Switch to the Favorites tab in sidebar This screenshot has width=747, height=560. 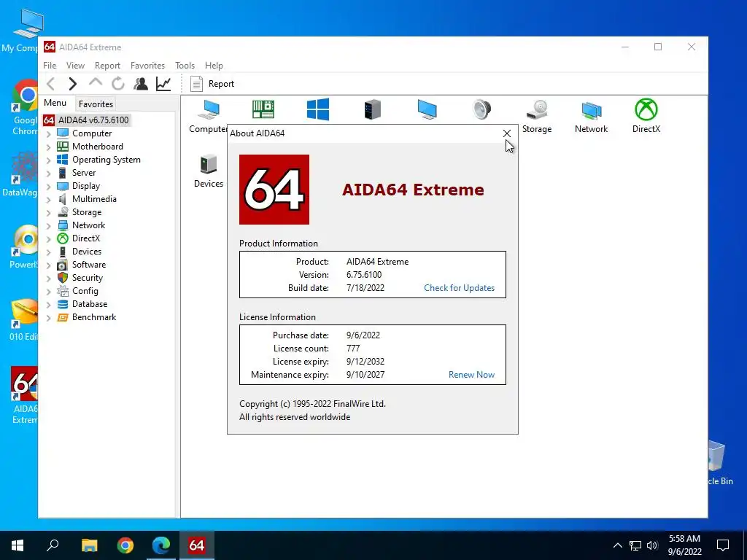point(96,104)
